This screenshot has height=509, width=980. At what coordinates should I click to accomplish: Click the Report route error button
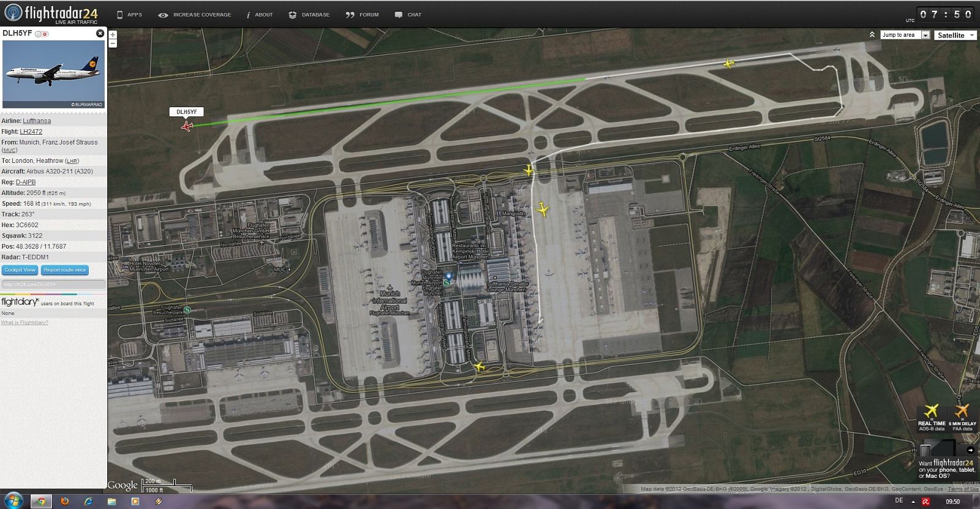[65, 270]
